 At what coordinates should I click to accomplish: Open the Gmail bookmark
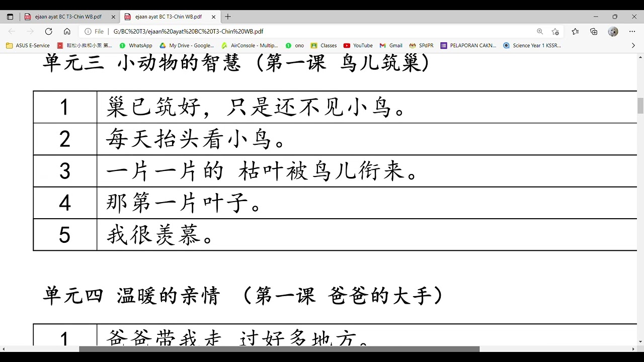tap(391, 45)
